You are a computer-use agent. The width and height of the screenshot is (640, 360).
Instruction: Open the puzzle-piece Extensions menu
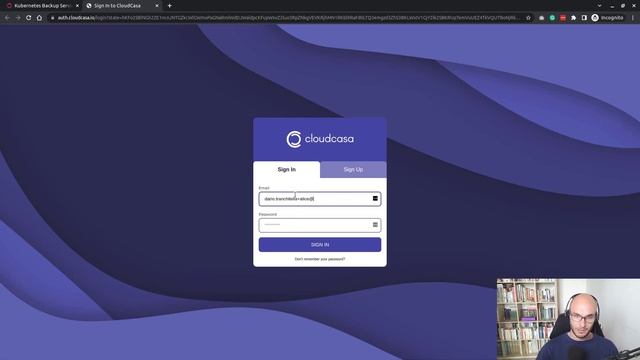pyautogui.click(x=573, y=18)
